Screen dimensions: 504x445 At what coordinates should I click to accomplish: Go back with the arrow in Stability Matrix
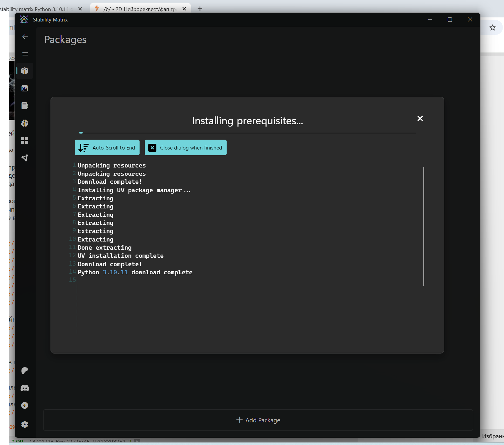25,37
